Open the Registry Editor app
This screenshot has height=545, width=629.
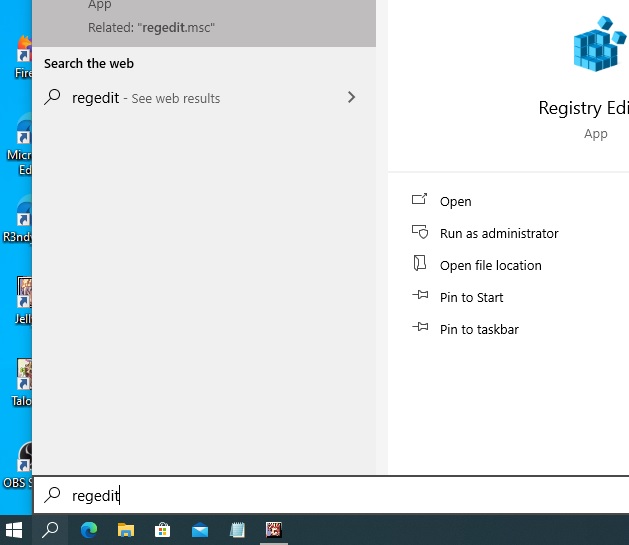click(455, 201)
